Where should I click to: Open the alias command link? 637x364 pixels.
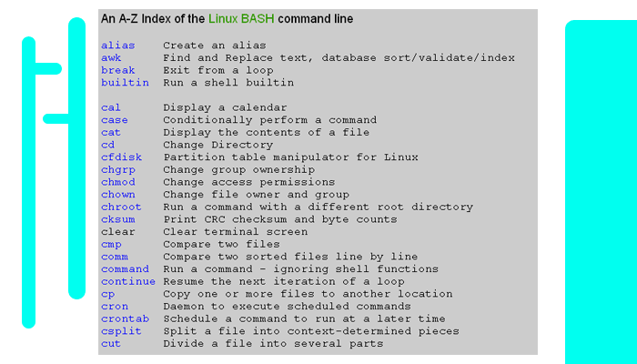pos(117,45)
